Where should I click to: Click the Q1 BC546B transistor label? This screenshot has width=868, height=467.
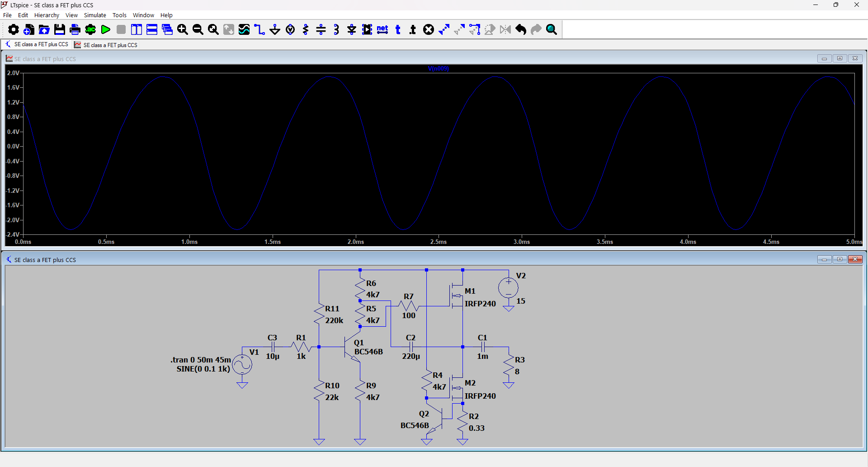tap(368, 352)
